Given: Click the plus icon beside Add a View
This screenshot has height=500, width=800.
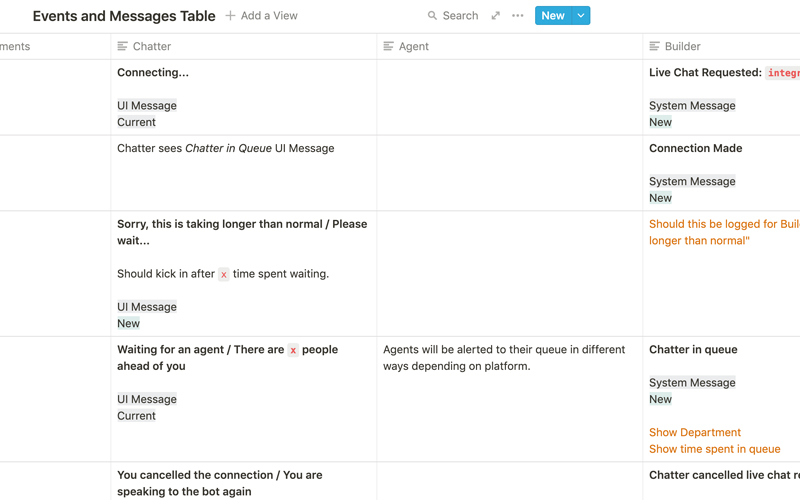Looking at the screenshot, I should [230, 16].
